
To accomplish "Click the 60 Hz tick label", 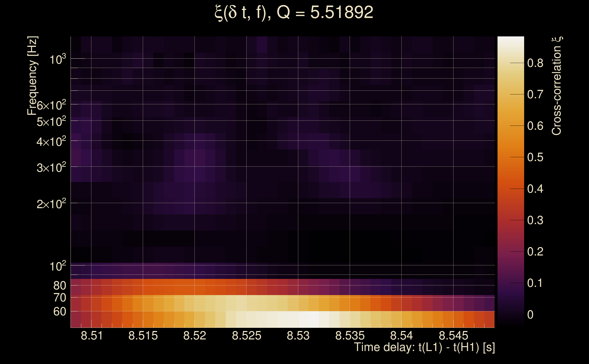I will point(59,311).
